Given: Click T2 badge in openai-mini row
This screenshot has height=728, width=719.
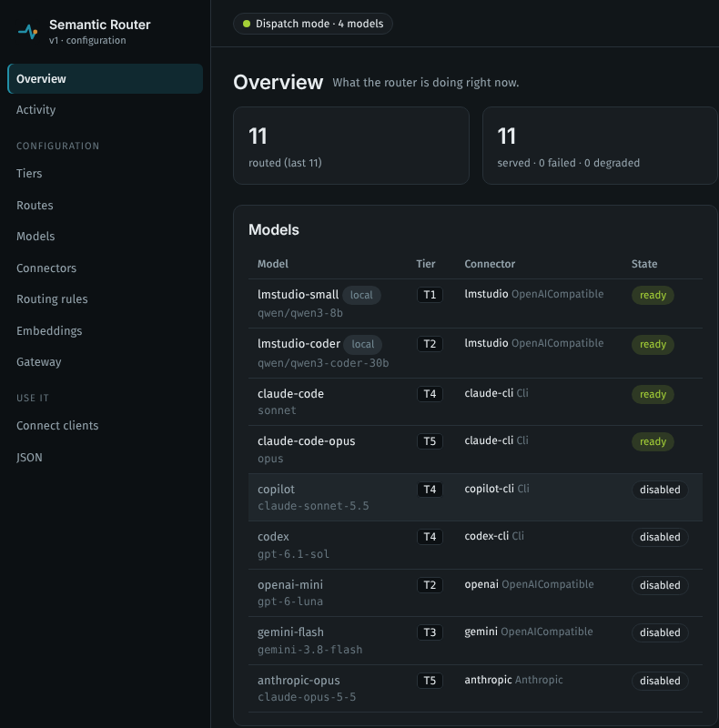Looking at the screenshot, I should click(x=430, y=585).
